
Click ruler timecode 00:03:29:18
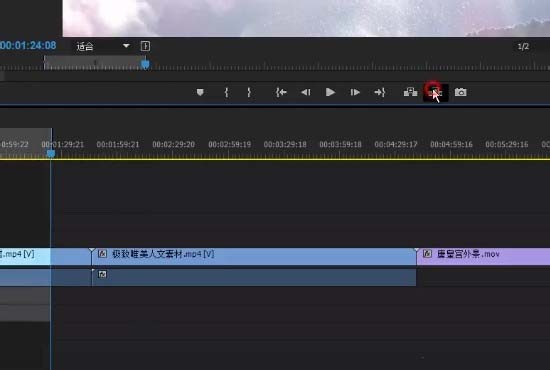click(x=285, y=144)
